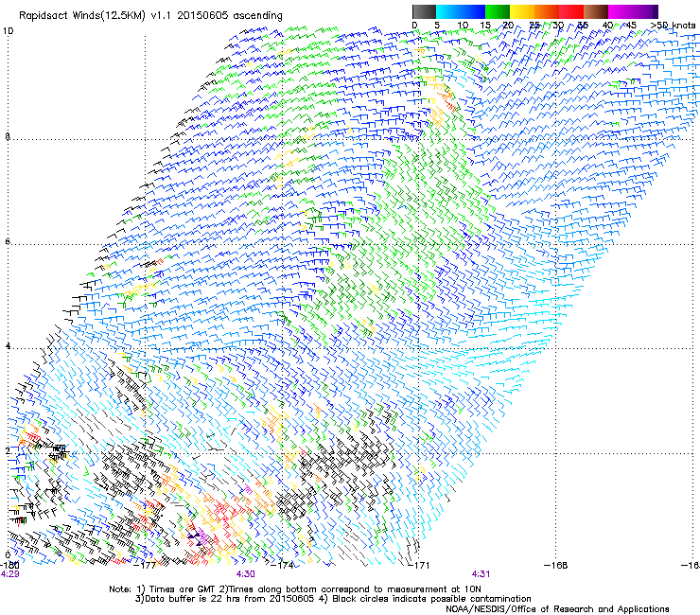
Task: Click the orange 25-30 knots legend swatch
Action: 547,11
